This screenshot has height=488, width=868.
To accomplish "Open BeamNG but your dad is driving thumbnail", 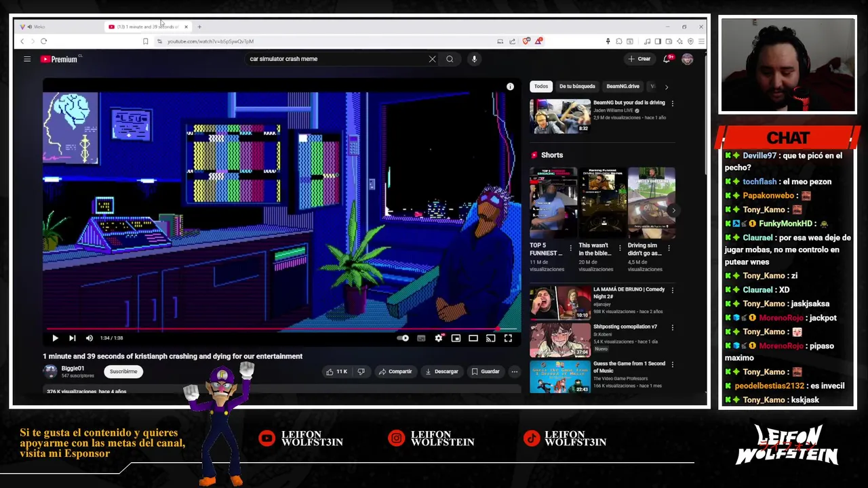I will click(x=560, y=116).
